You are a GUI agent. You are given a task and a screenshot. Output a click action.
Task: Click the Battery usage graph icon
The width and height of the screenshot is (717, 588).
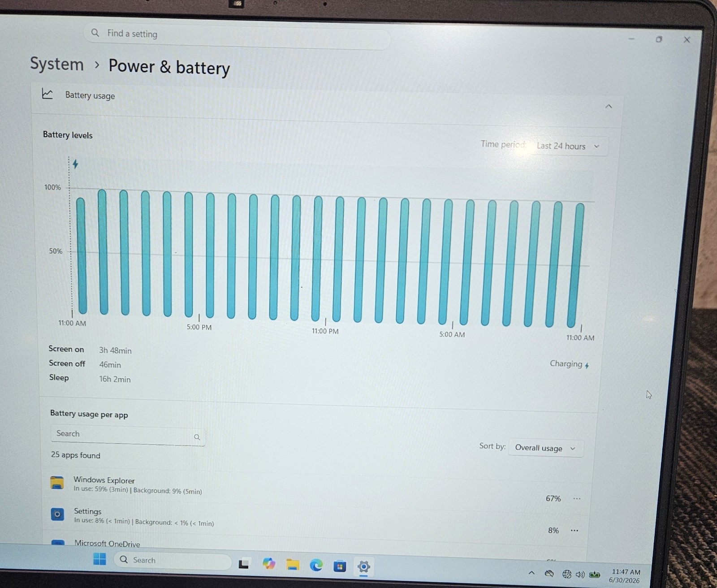48,94
